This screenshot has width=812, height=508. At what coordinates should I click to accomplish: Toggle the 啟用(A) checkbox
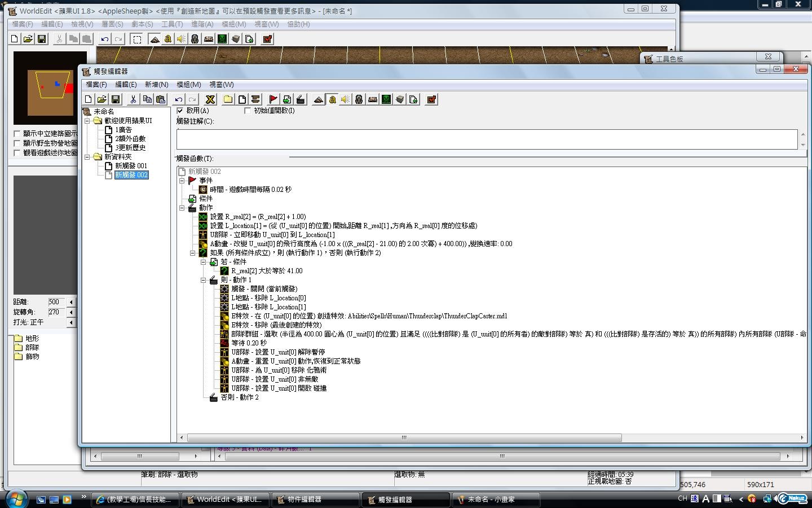tap(180, 111)
